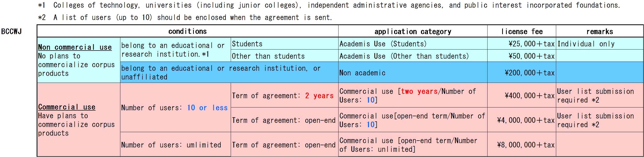This screenshot has width=644, height=157.
Task: Click "Number of users: unlimited" cell
Action: point(171,145)
